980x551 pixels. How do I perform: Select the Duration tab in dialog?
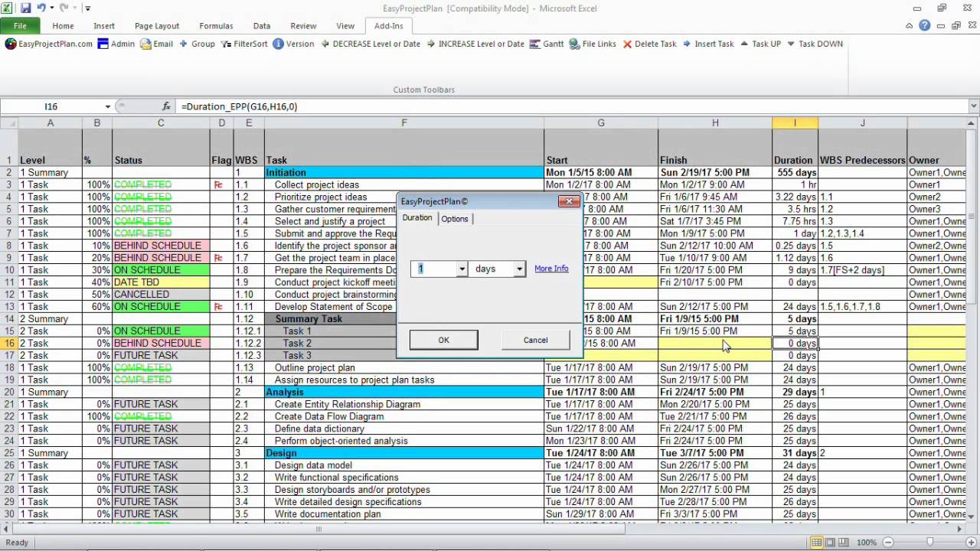coord(417,218)
